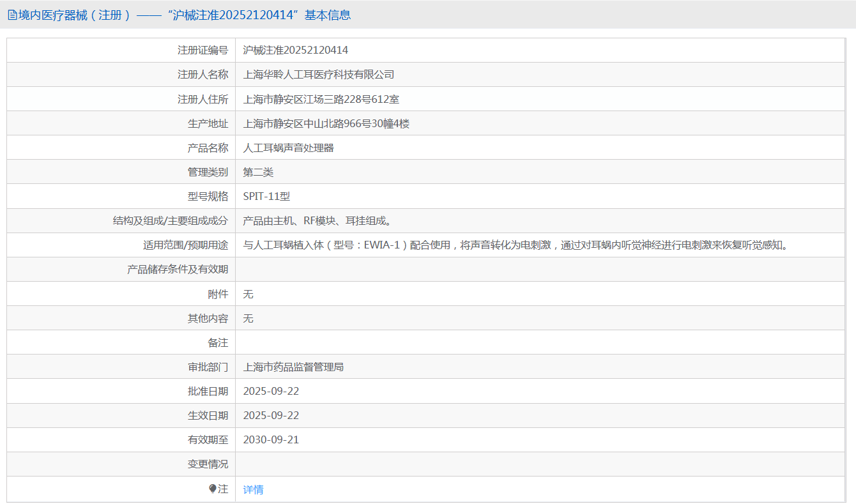Select the 批准日期 label
856x504 pixels.
click(208, 391)
